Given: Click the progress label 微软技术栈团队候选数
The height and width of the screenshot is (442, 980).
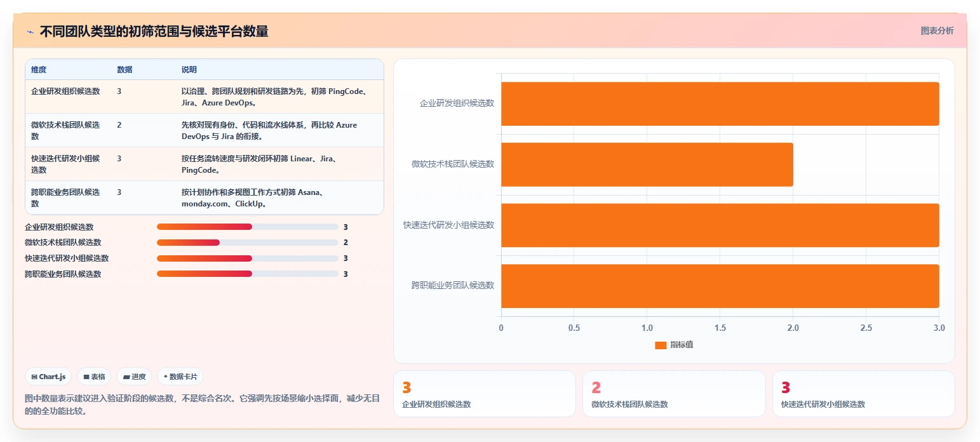Looking at the screenshot, I should click(63, 243).
